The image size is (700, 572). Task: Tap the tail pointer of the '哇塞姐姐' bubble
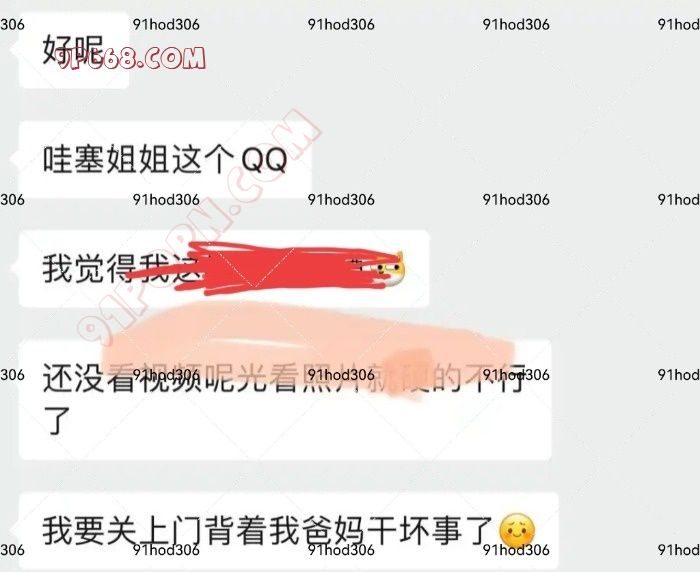point(15,159)
